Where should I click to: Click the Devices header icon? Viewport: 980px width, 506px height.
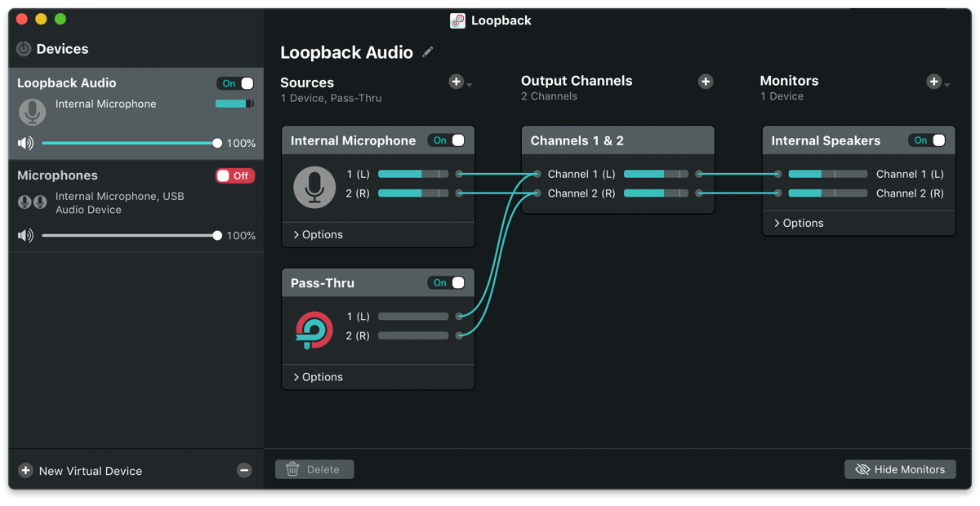pyautogui.click(x=24, y=49)
